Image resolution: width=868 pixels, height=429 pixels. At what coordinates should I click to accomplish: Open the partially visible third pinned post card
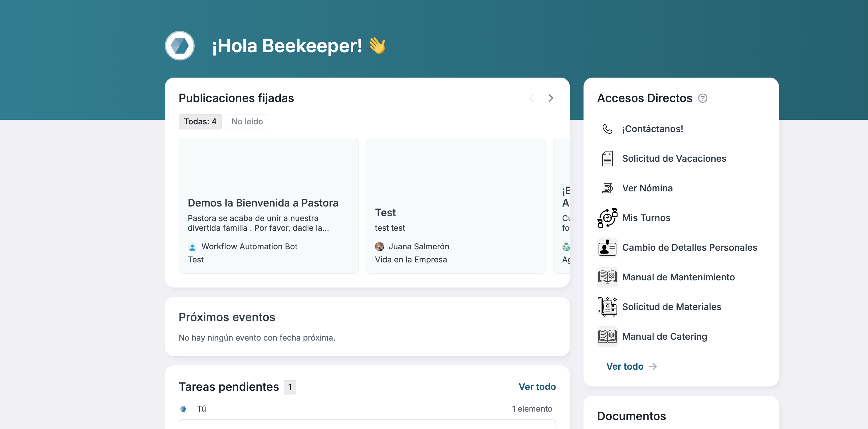[562, 206]
